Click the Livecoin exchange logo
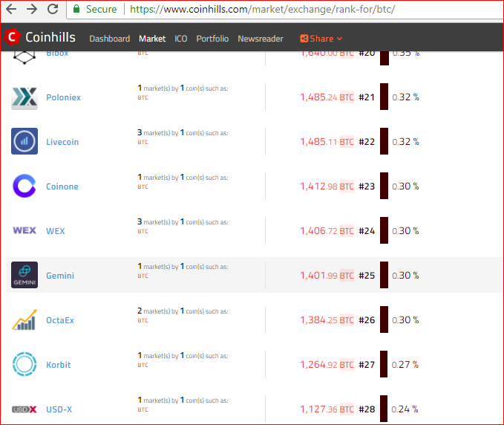 24,141
